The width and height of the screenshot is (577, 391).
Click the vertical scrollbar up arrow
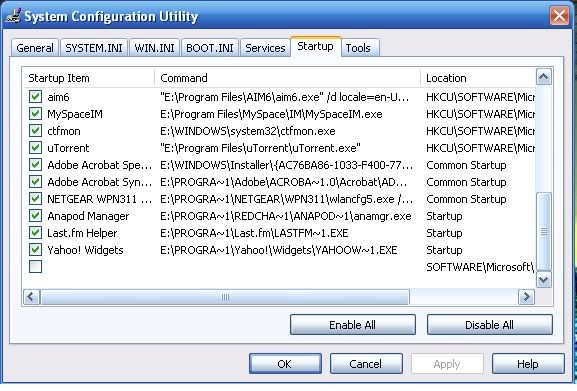point(544,77)
